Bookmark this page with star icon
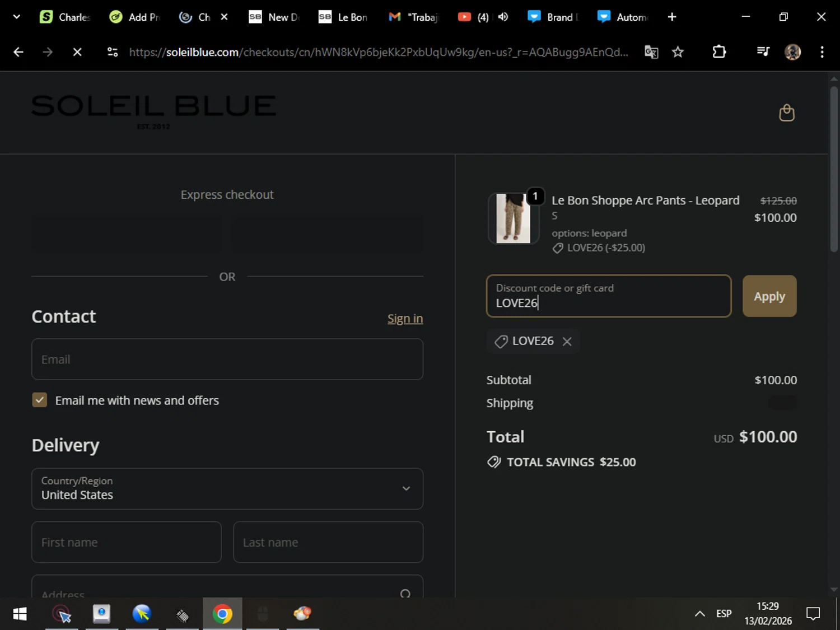 pos(678,52)
